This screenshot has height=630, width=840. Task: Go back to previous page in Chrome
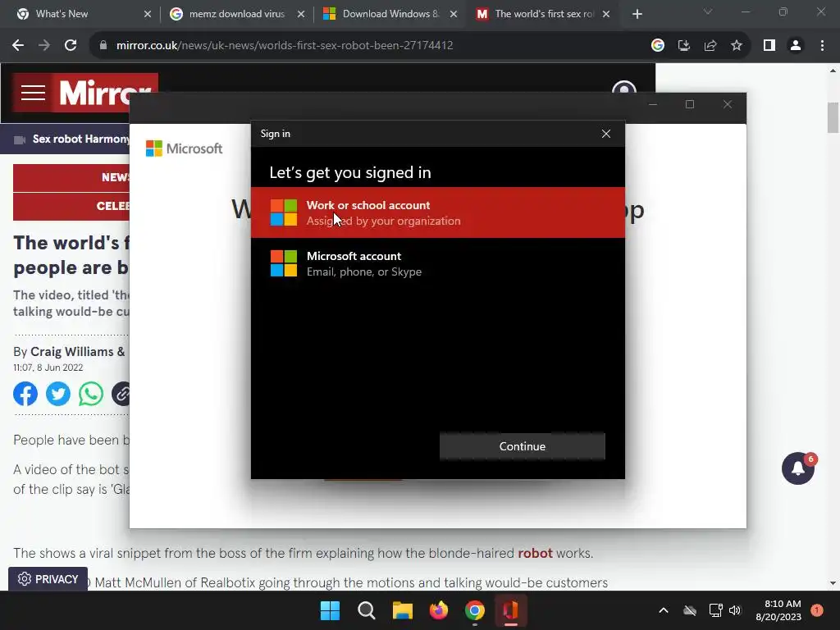(18, 46)
